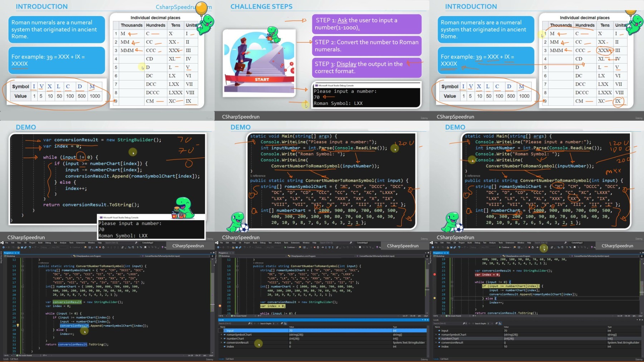
Task: Collapse the code fold at line 13 in bottom-left editor
Action: tap(22, 266)
